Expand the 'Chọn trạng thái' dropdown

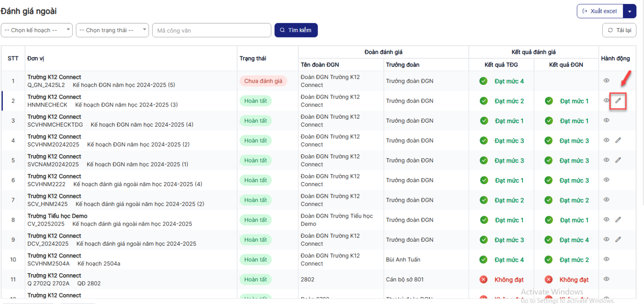coord(112,30)
